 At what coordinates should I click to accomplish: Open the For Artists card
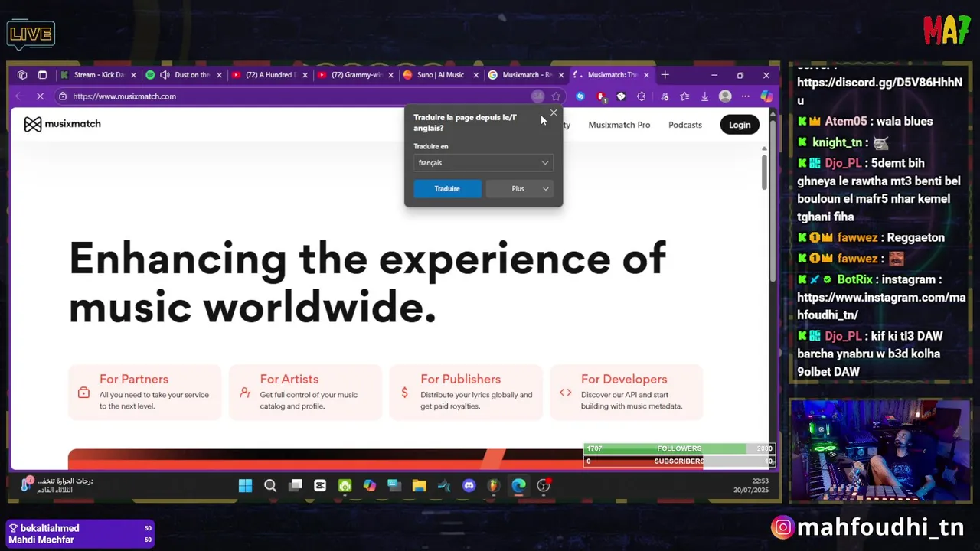pos(305,392)
